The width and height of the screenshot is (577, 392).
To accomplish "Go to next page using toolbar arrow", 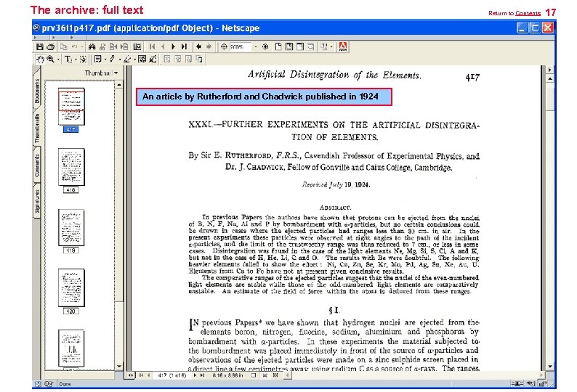I will coord(174,46).
